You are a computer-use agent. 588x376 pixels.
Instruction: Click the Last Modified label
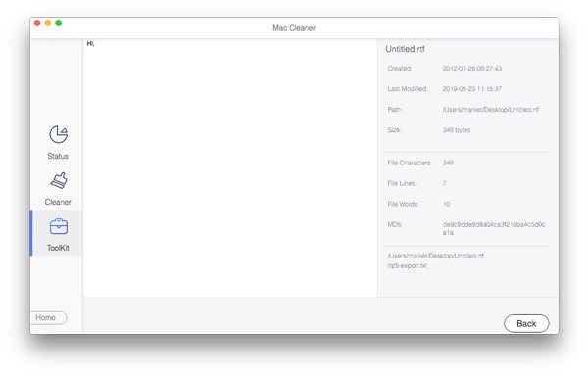coord(408,89)
